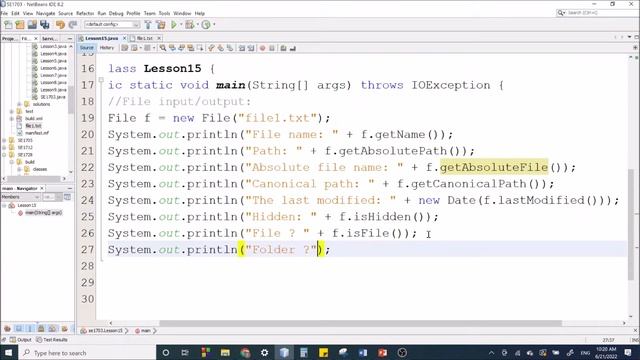Screen dimensions: 640x360
Task: Switch to the file1.txt editor tab
Action: 144,38
